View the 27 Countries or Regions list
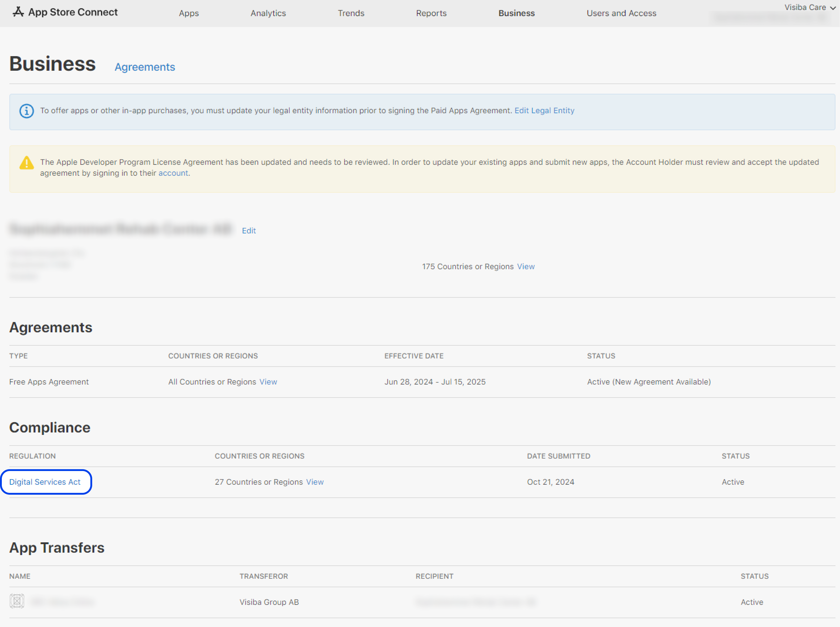 [315, 482]
